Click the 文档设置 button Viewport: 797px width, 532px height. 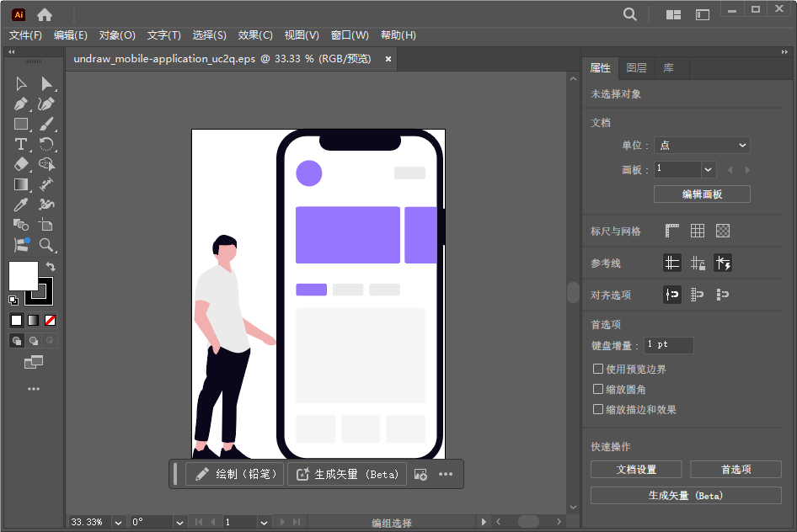coord(636,469)
